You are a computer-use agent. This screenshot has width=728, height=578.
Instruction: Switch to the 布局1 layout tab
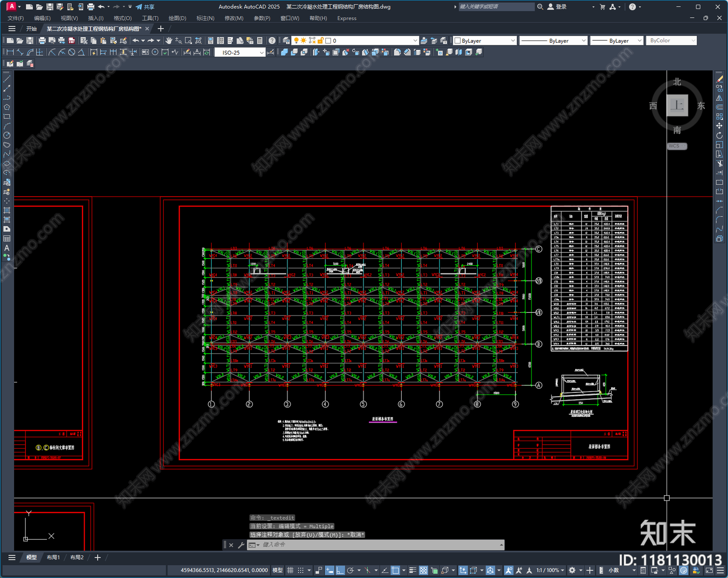coord(53,558)
